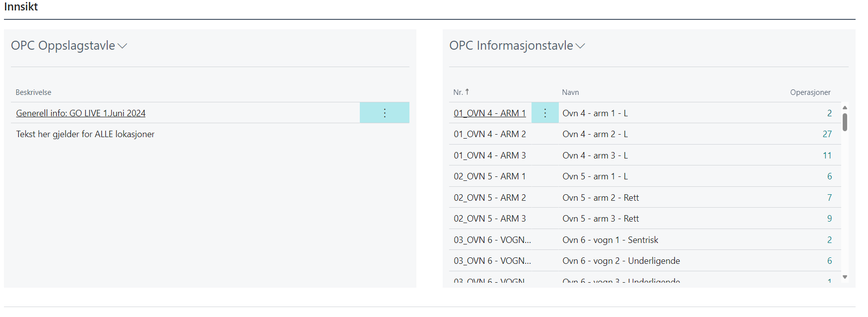
Task: Open row options for Generell info entry
Action: point(385,113)
